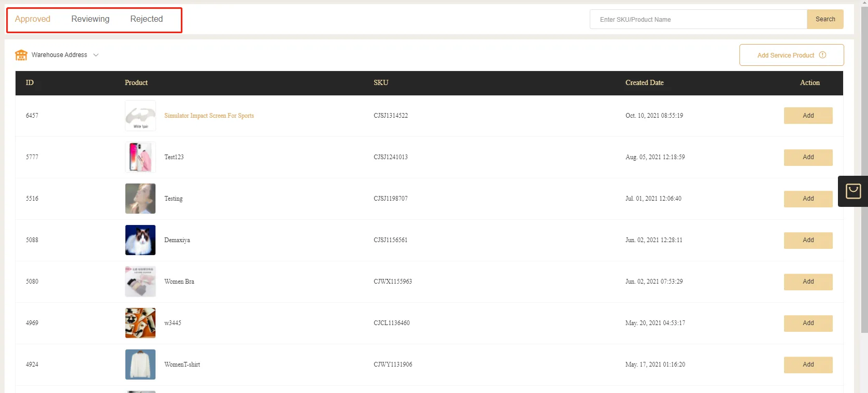Image resolution: width=868 pixels, height=393 pixels.
Task: Open the Demaxiya cat thumbnail
Action: pos(140,240)
